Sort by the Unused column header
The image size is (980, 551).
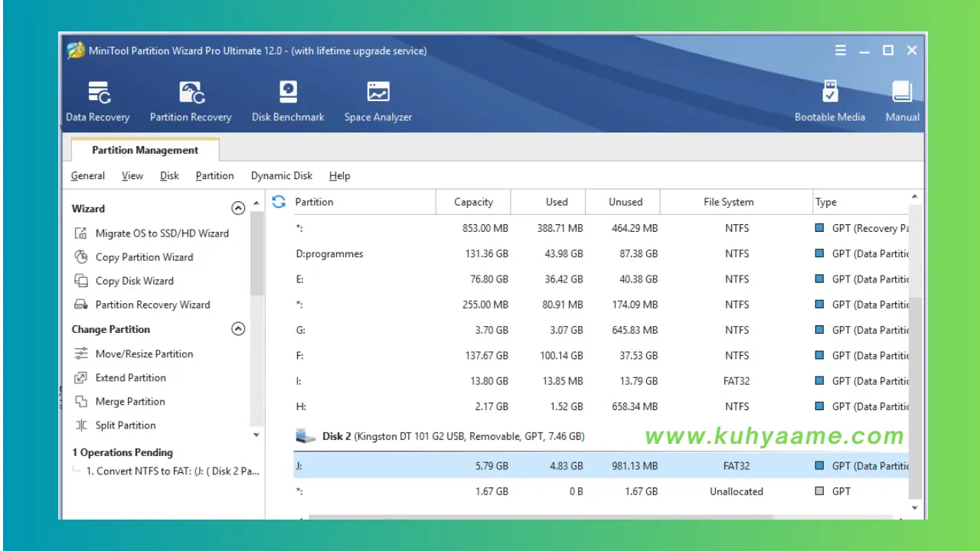click(623, 202)
